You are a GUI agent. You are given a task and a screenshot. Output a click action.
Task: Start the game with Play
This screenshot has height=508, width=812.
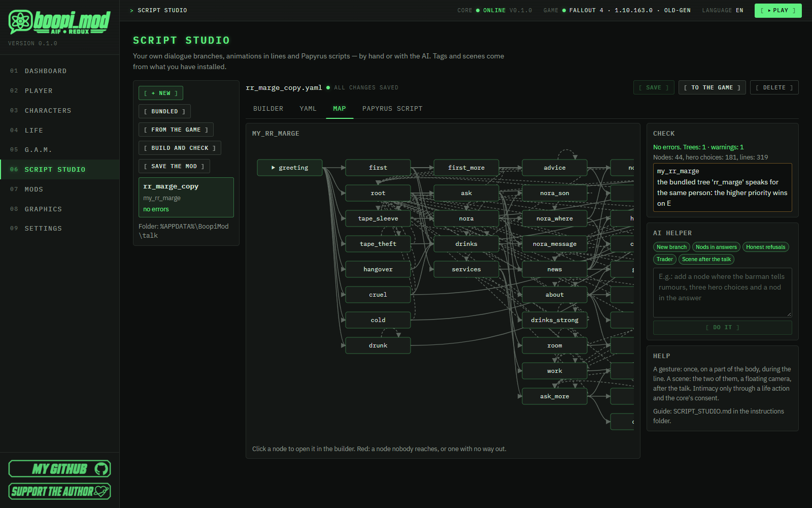click(778, 11)
